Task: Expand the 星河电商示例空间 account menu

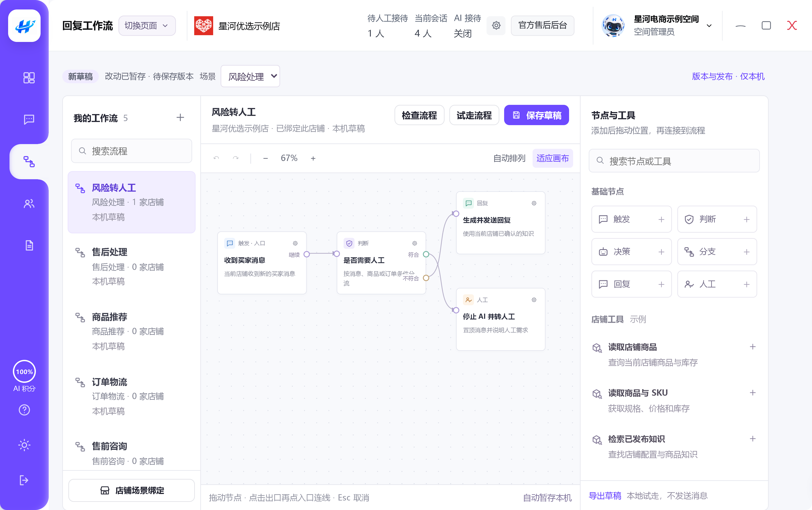Action: click(709, 26)
